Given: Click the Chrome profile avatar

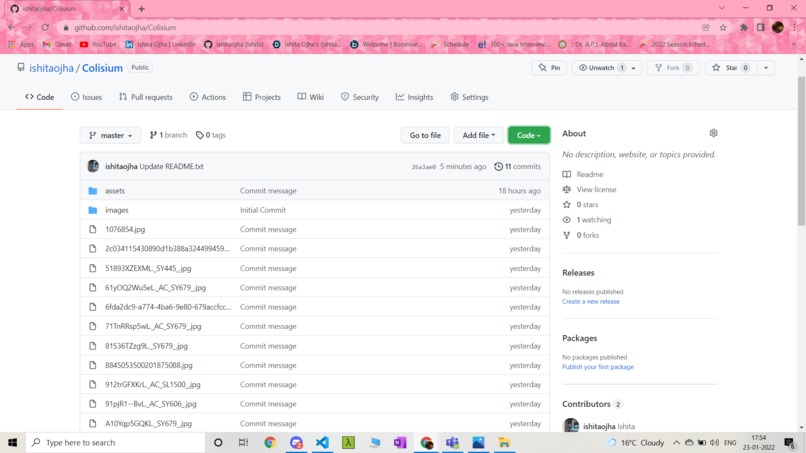Looking at the screenshot, I should click(777, 28).
